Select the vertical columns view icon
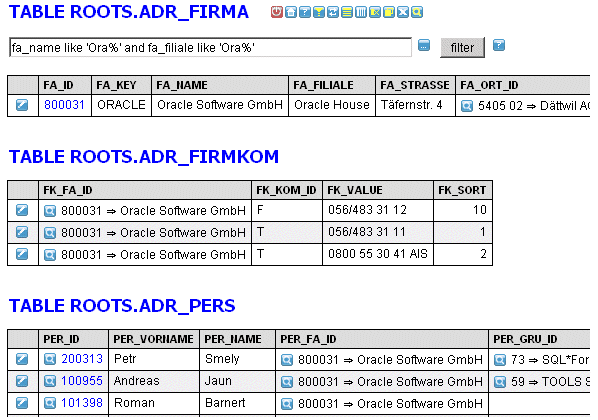The image size is (598, 420). (x=361, y=12)
